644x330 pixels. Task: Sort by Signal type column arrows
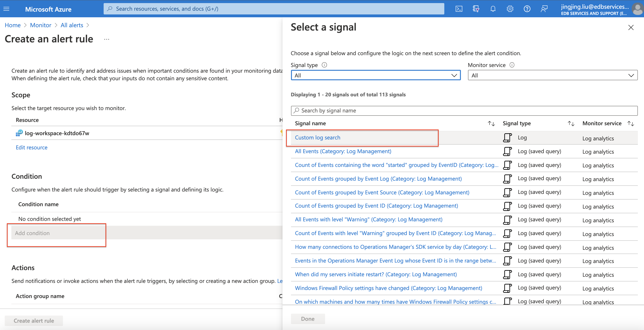pyautogui.click(x=571, y=123)
